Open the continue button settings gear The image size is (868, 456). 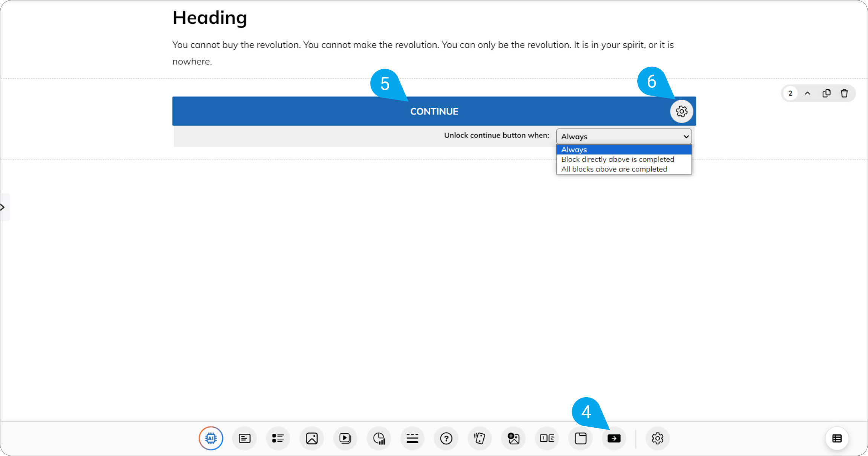[681, 111]
